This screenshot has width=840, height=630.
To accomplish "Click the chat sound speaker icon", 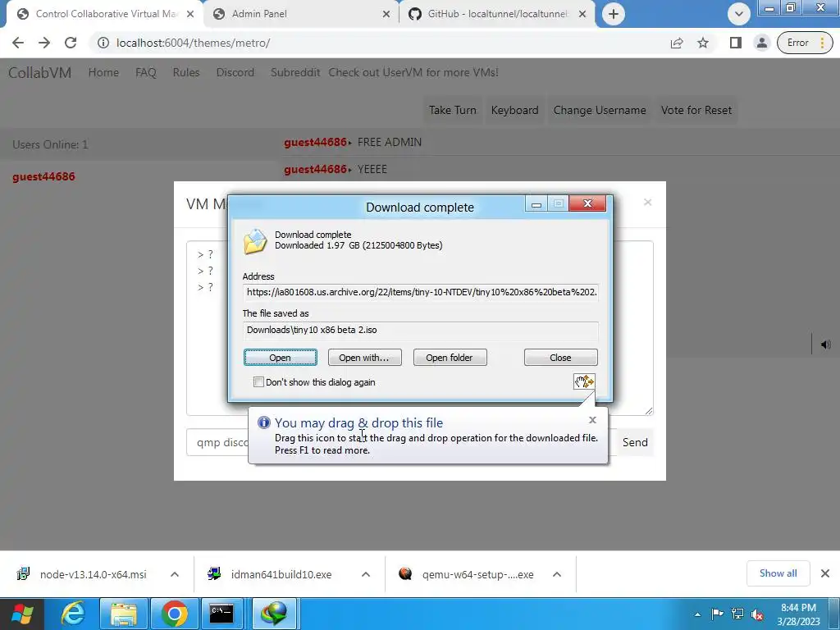I will pyautogui.click(x=825, y=345).
